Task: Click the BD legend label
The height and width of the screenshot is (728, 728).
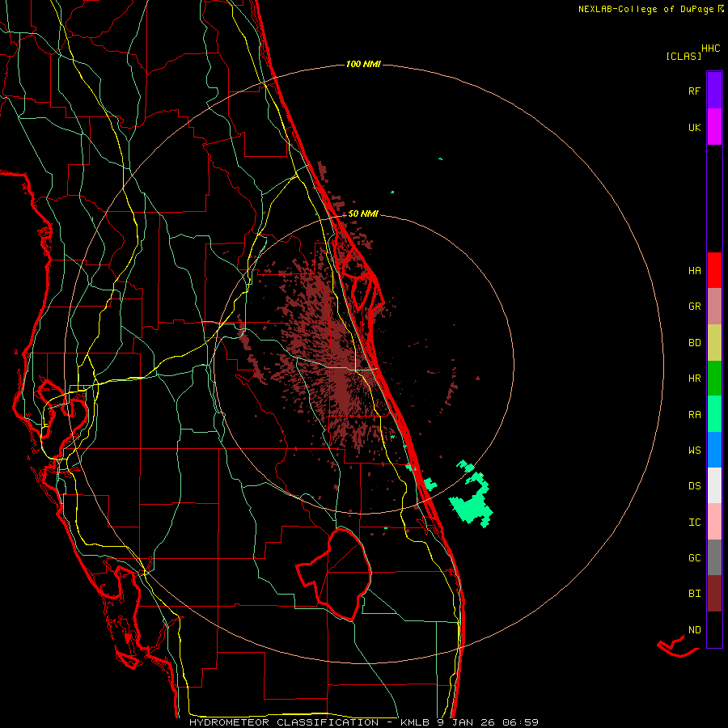Action: click(694, 343)
